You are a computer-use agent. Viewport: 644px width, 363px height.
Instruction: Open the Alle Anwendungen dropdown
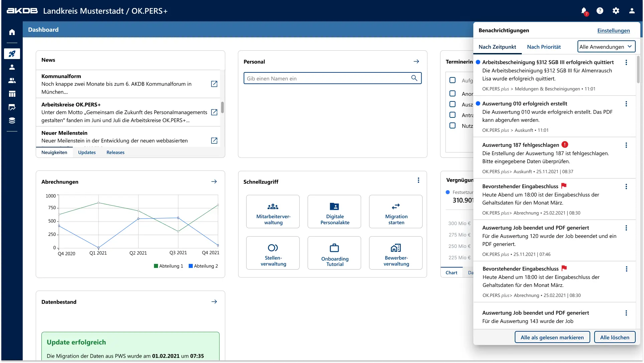(606, 47)
